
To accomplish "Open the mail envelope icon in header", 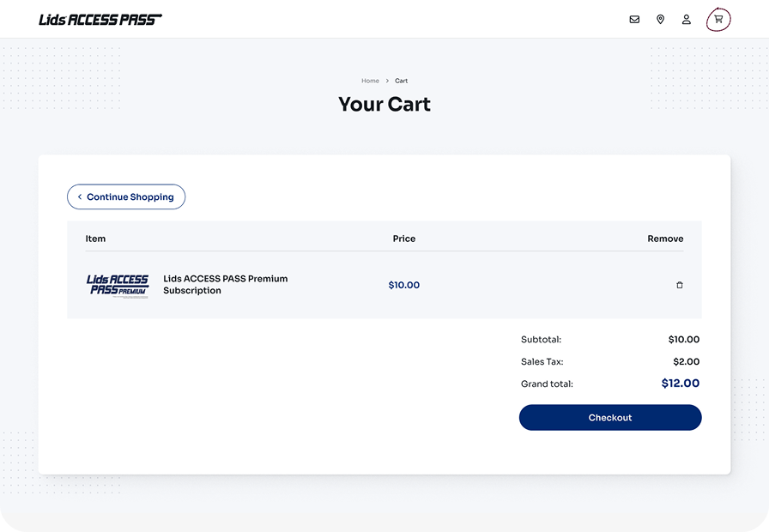I will click(x=634, y=19).
